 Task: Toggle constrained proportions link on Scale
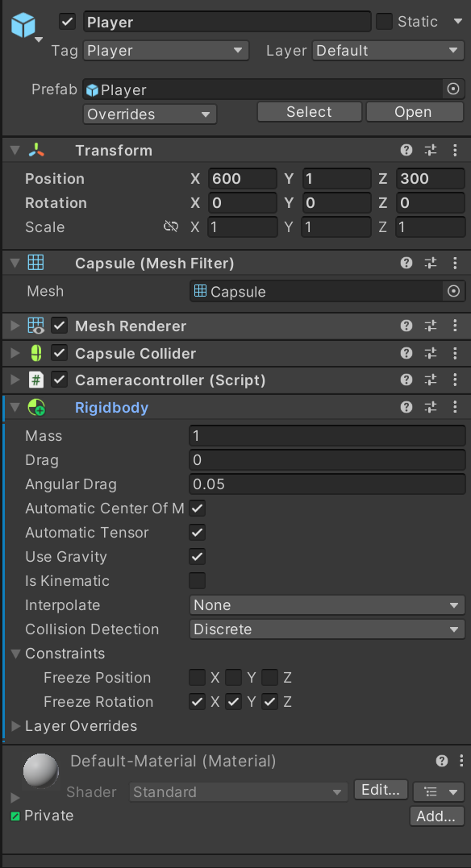[171, 226]
